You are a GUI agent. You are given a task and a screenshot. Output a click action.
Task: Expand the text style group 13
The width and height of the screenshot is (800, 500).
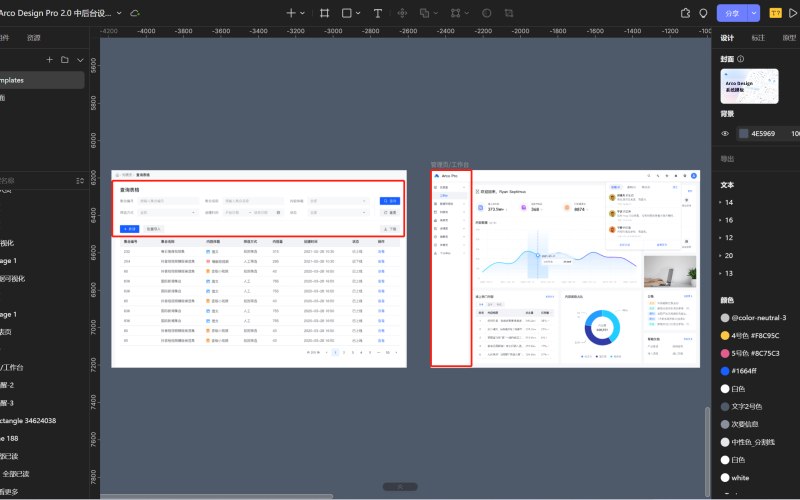coord(720,273)
